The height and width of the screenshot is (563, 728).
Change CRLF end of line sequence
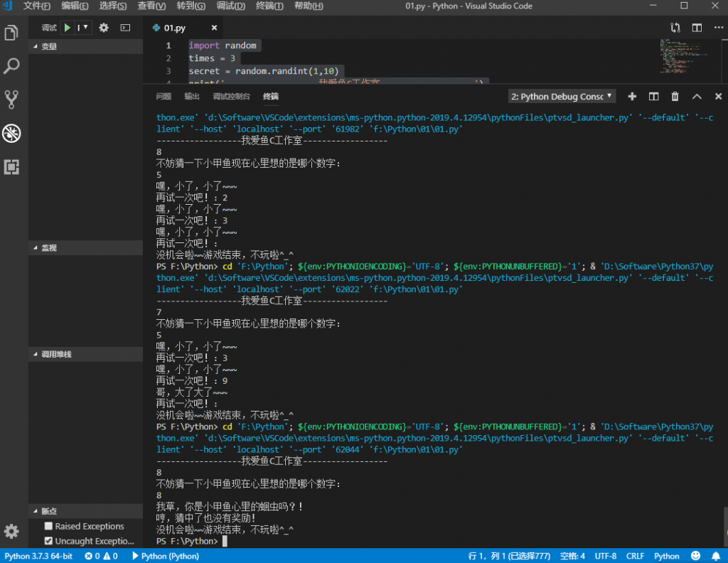pyautogui.click(x=635, y=556)
